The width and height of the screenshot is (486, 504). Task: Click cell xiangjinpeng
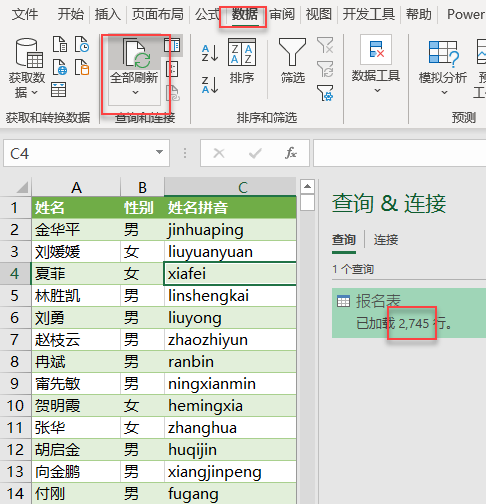(230, 472)
